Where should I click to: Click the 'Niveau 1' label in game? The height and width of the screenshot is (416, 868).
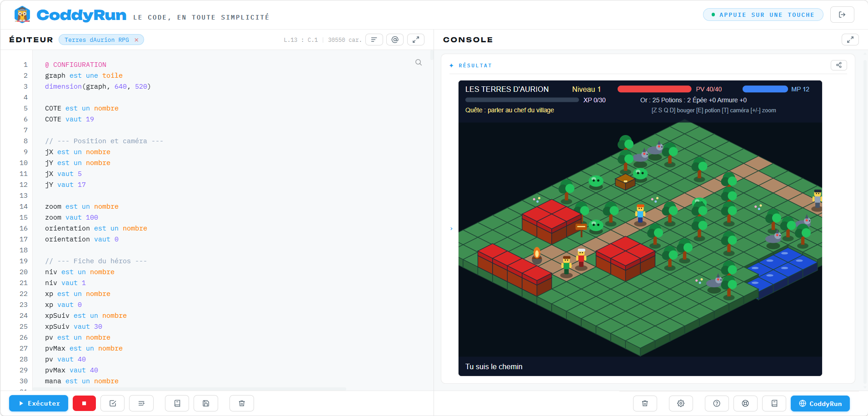[x=586, y=89]
